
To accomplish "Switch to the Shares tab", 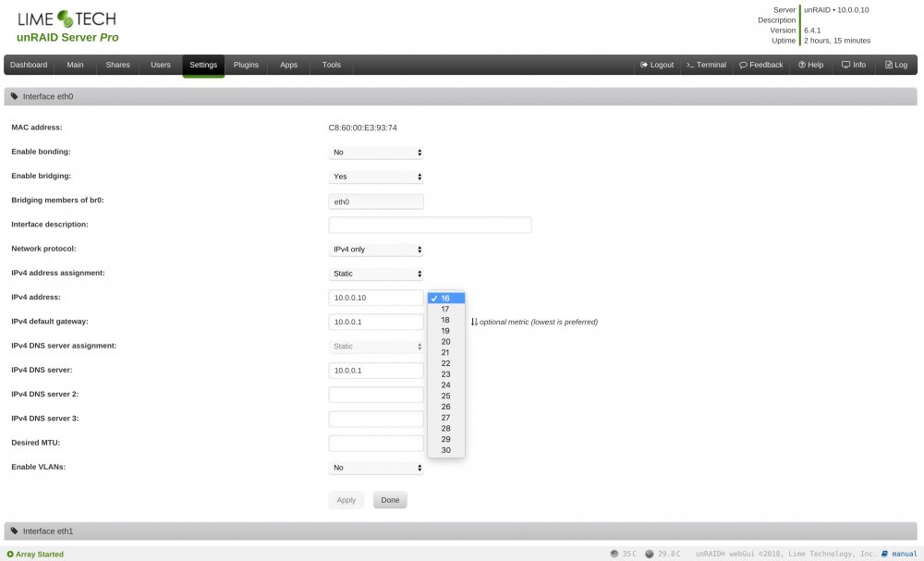I will point(118,65).
